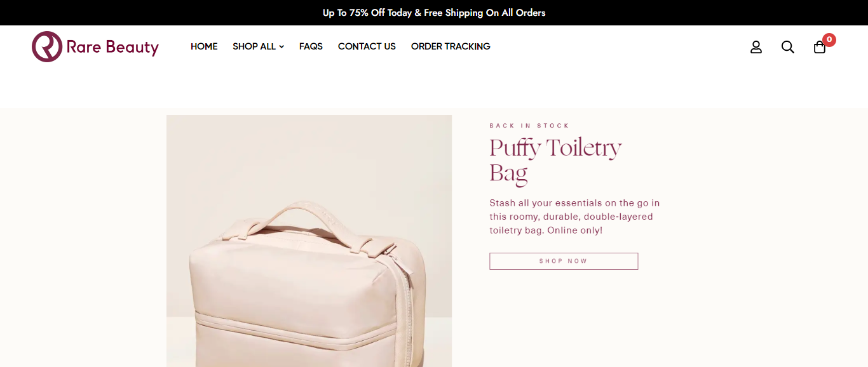Click the 75% Off promo announcement bar

pos(434,13)
